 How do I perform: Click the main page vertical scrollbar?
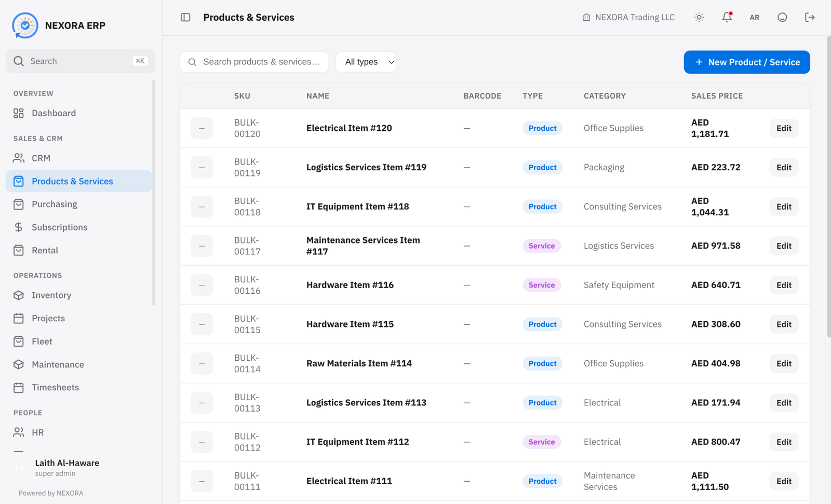[828, 187]
